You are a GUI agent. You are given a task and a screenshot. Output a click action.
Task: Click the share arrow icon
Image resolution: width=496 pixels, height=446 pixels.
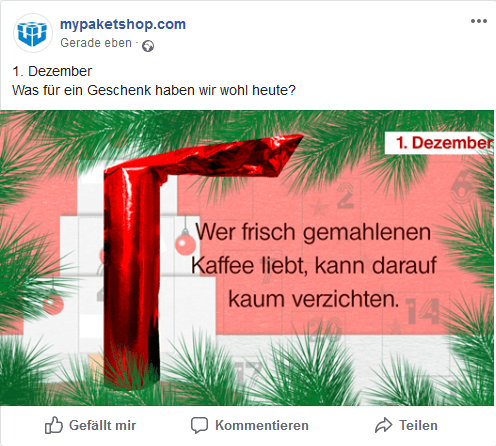pos(384,425)
